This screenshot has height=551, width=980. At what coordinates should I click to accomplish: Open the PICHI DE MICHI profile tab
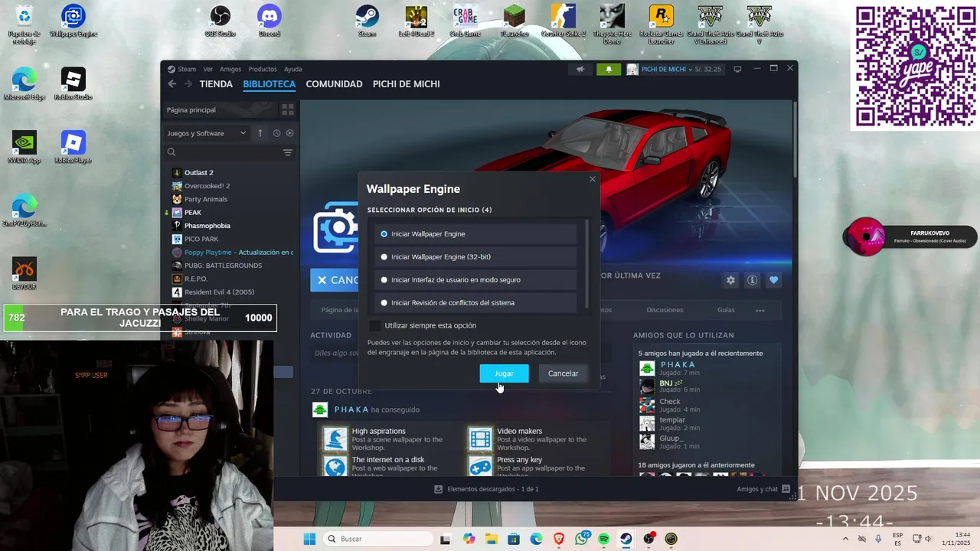tap(406, 84)
